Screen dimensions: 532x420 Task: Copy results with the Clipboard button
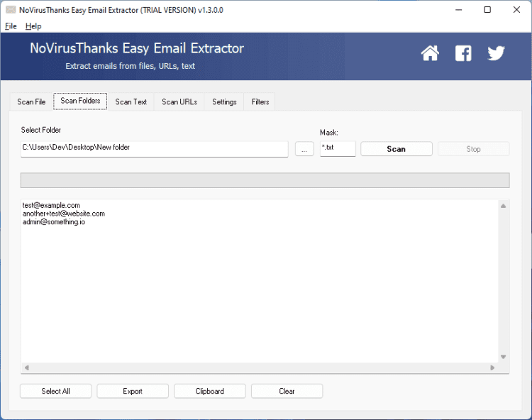click(210, 391)
